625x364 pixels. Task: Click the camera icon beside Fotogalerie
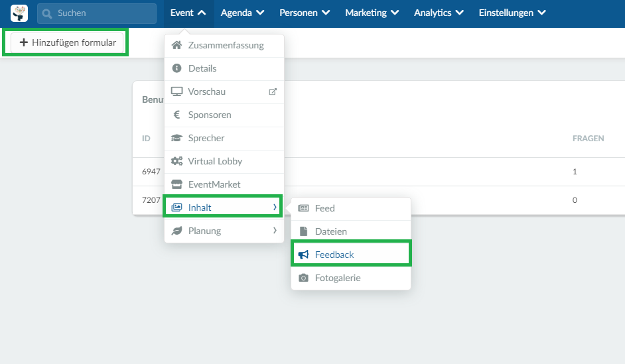coord(303,278)
